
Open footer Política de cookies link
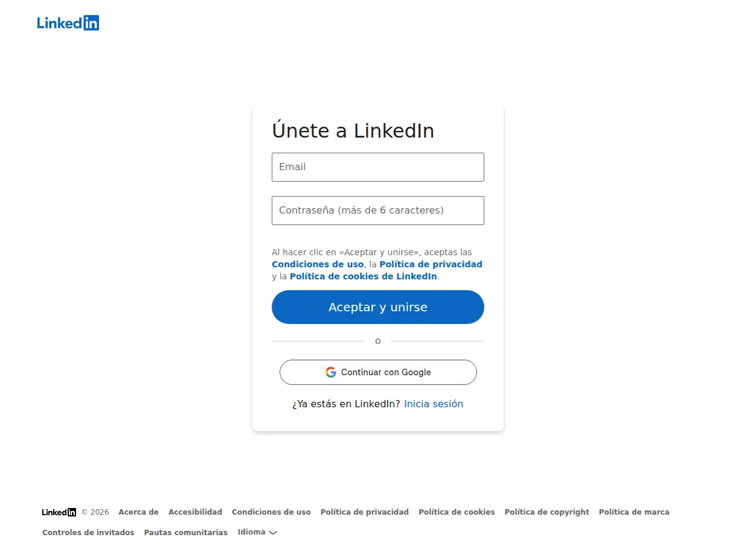point(457,512)
